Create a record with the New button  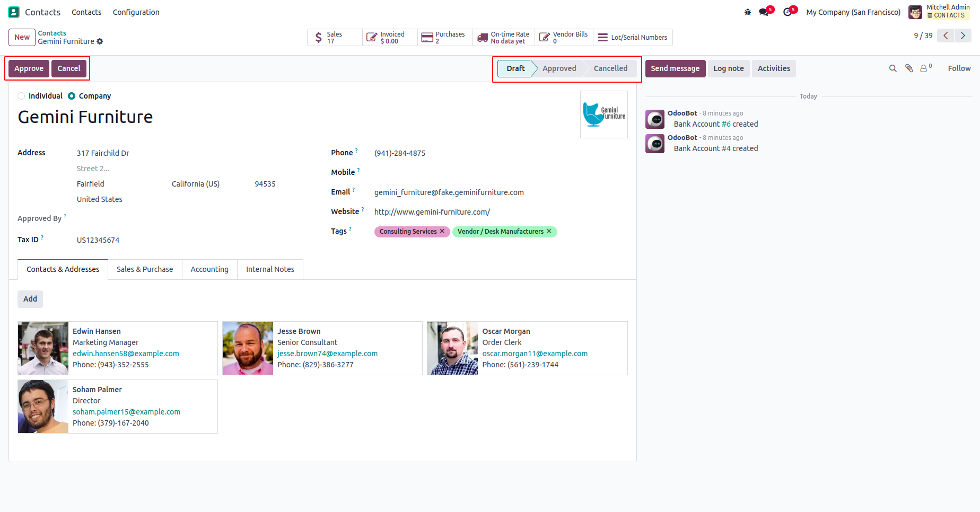click(22, 37)
